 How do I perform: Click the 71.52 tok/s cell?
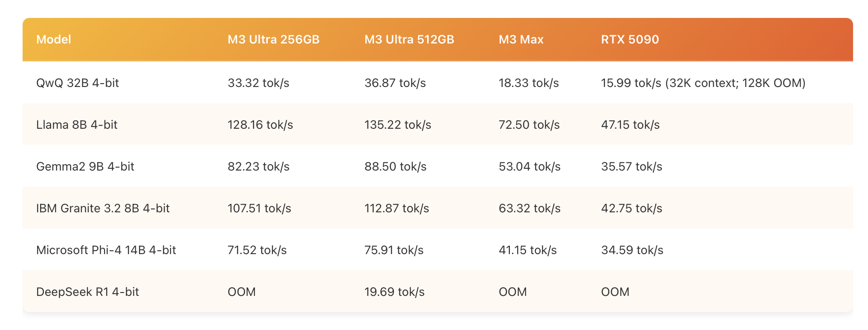click(x=257, y=250)
